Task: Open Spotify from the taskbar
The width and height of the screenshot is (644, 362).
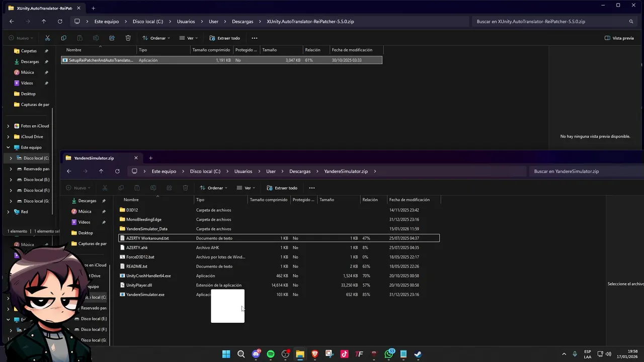Action: coord(271,354)
